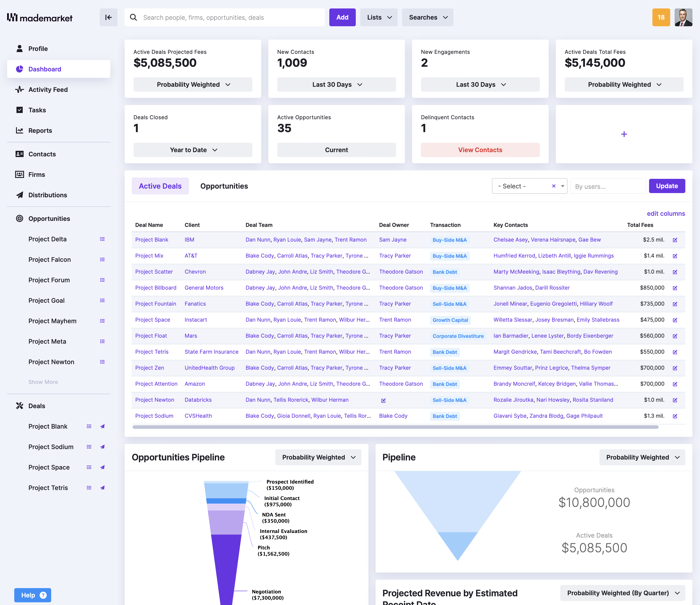700x605 pixels.
Task: Click the search magnifying glass icon
Action: click(x=134, y=17)
